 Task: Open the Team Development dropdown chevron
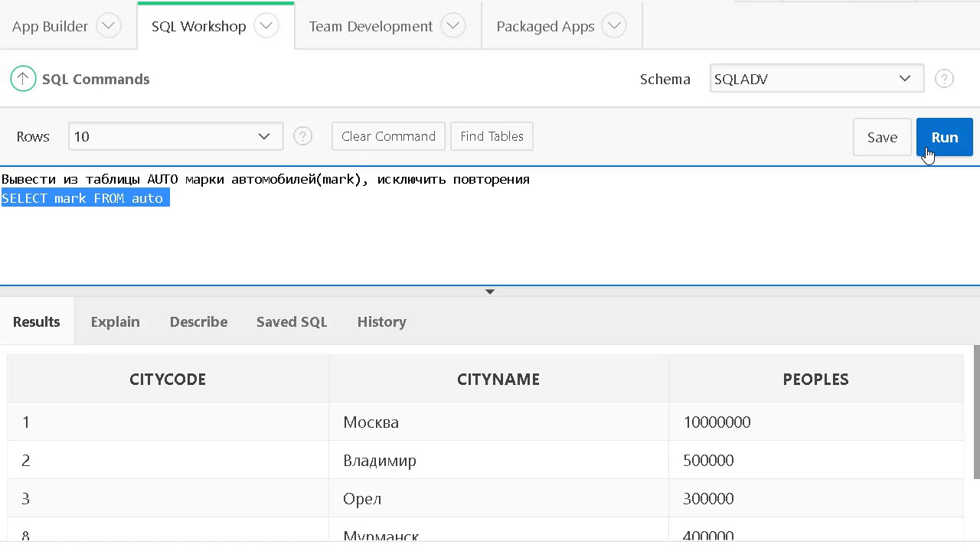[x=453, y=26]
